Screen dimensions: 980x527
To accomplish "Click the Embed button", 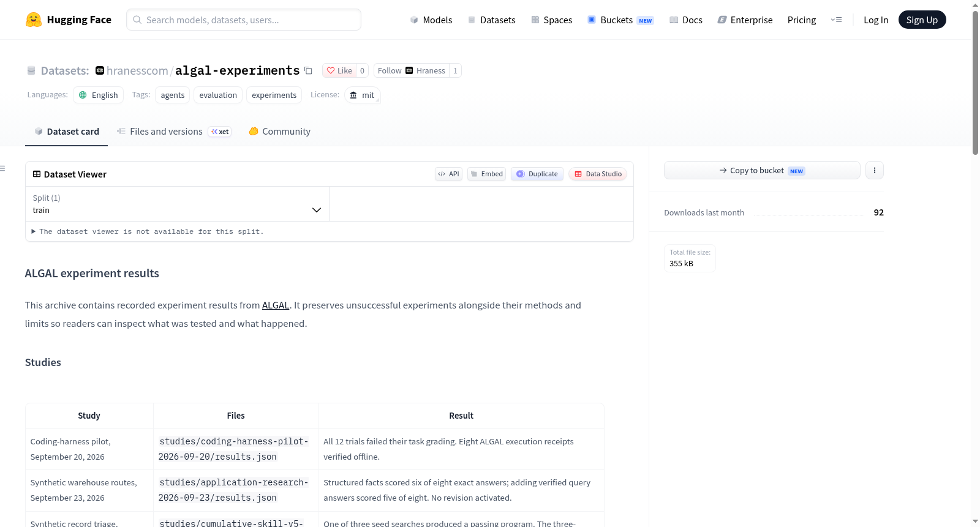I will [x=486, y=174].
